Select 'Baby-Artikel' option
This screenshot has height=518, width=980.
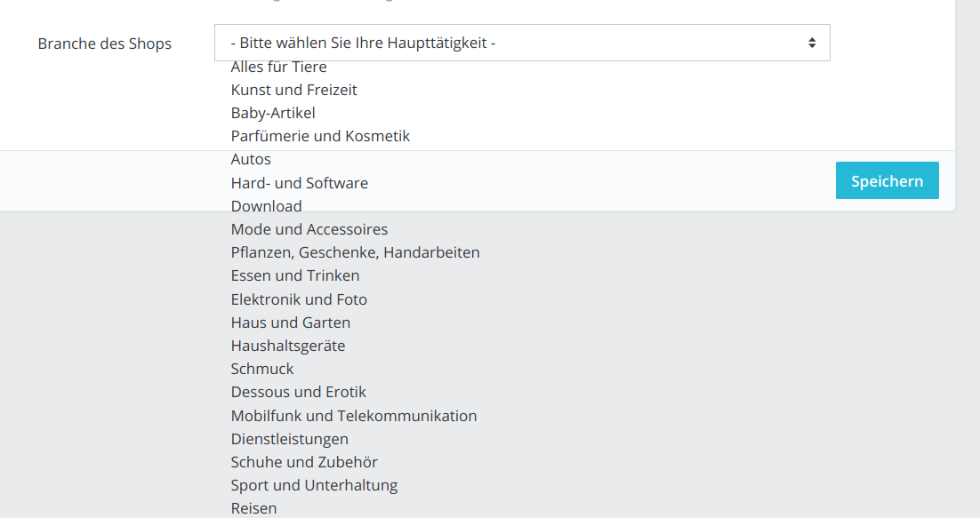(273, 113)
